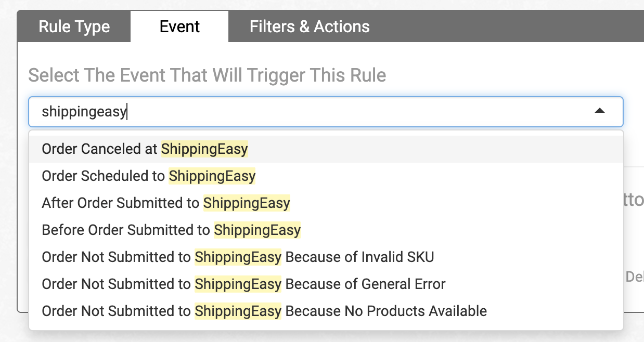Screen dimensions: 644x342
Task: Choose 'Before Order Submitted to ShippingEasy'
Action: pyautogui.click(x=171, y=230)
